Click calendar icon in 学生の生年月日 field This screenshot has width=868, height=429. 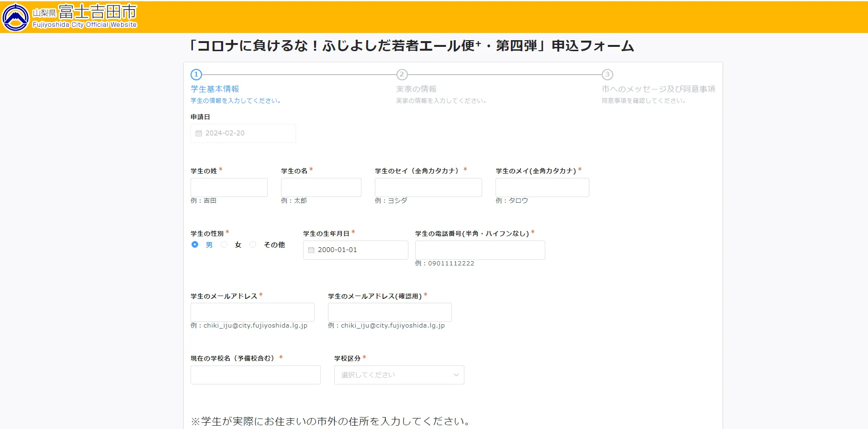point(311,250)
